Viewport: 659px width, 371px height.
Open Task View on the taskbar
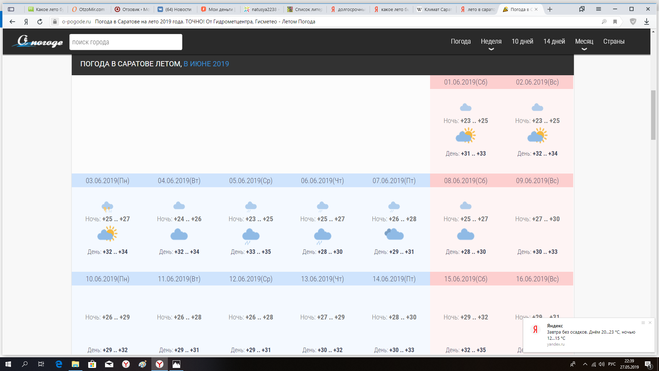[41, 364]
